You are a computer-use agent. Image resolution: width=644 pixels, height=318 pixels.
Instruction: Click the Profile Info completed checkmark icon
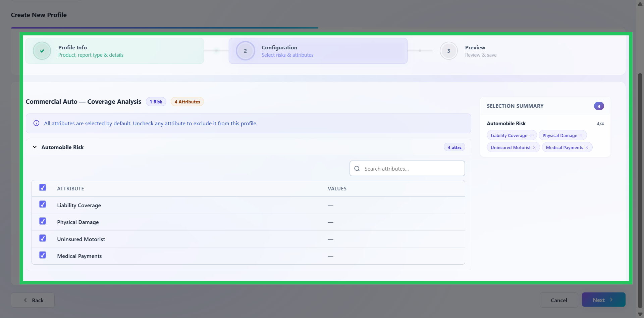pos(42,51)
